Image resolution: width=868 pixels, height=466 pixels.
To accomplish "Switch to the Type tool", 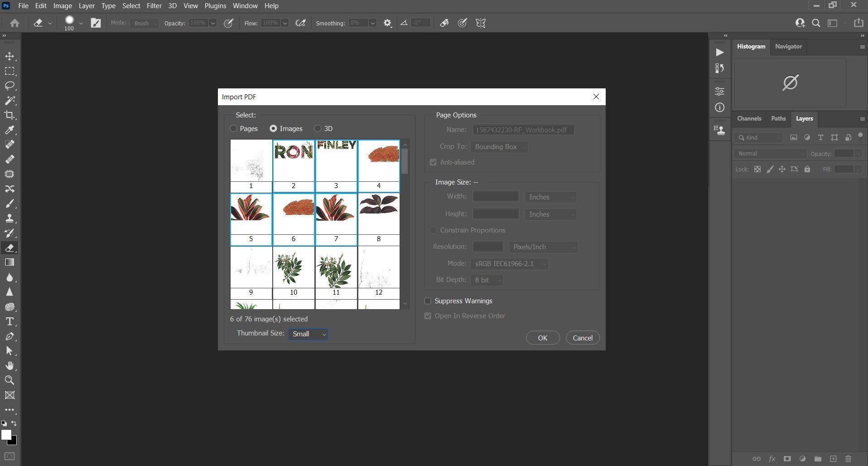I will [10, 322].
